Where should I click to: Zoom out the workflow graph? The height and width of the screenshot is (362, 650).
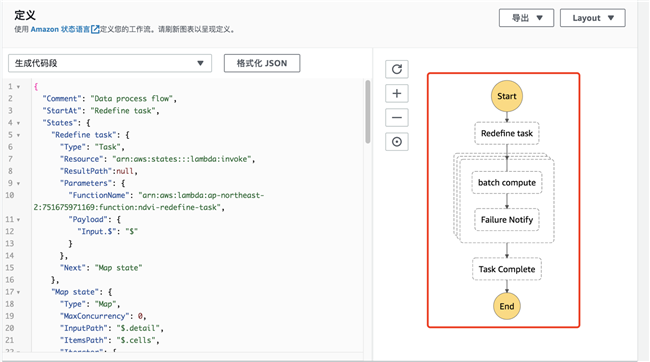coord(397,117)
